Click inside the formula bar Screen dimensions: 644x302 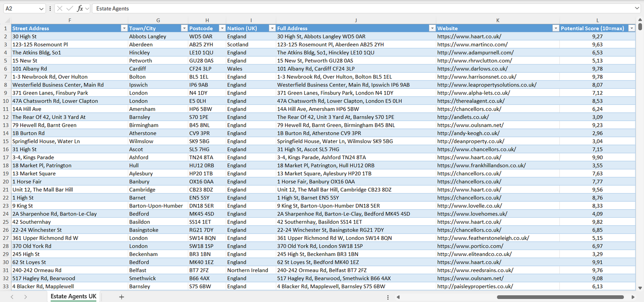tap(223, 8)
